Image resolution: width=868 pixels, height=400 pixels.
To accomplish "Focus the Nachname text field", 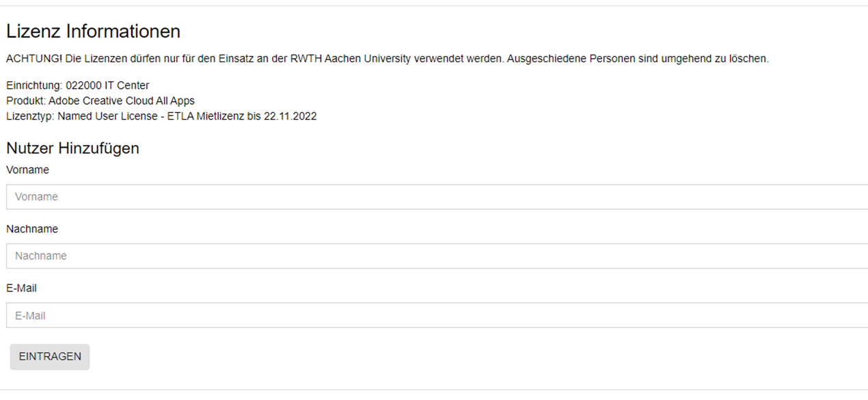I will (x=437, y=256).
